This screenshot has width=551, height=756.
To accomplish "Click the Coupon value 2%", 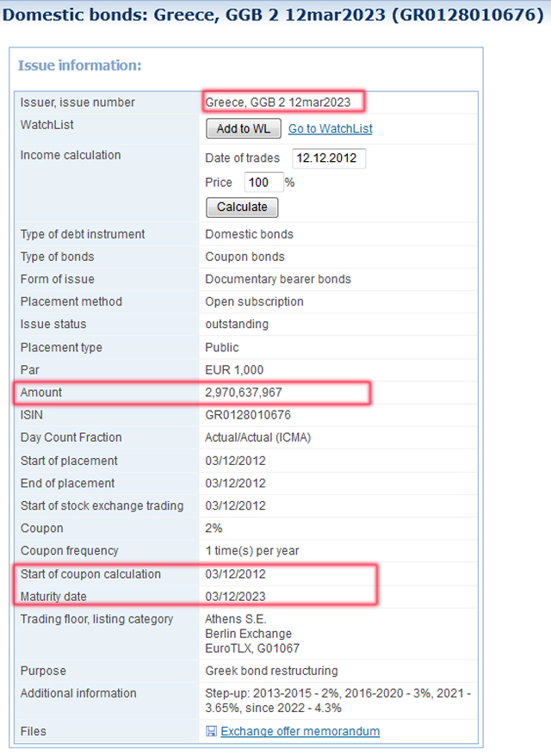I will [214, 529].
